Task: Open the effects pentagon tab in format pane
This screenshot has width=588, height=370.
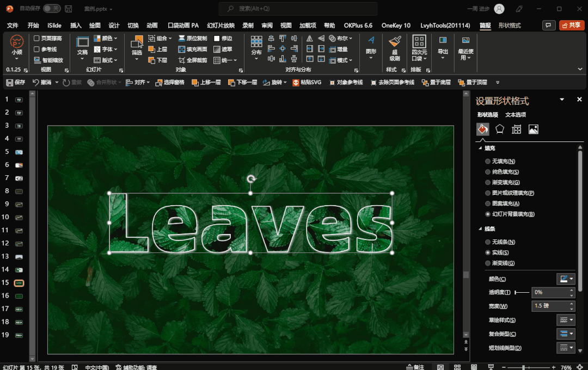Action: [x=499, y=129]
